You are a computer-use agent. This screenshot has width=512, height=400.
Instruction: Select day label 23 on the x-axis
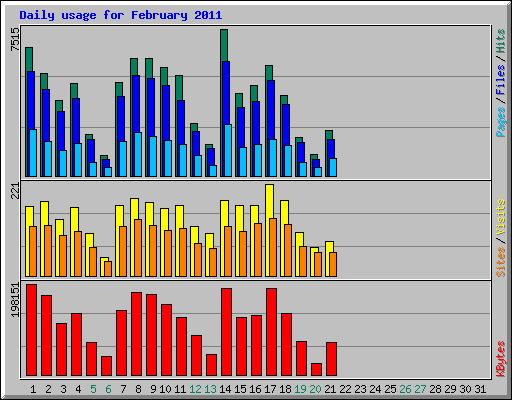[360, 389]
